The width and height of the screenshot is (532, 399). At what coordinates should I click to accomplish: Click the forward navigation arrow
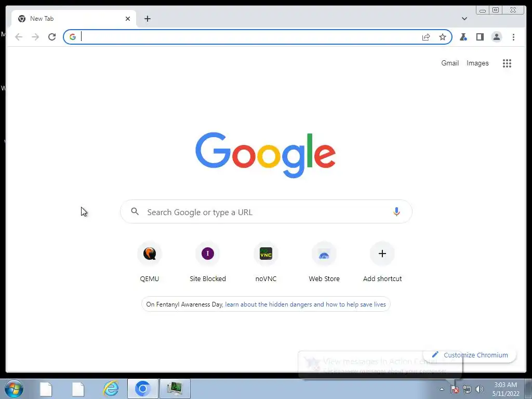coord(35,37)
